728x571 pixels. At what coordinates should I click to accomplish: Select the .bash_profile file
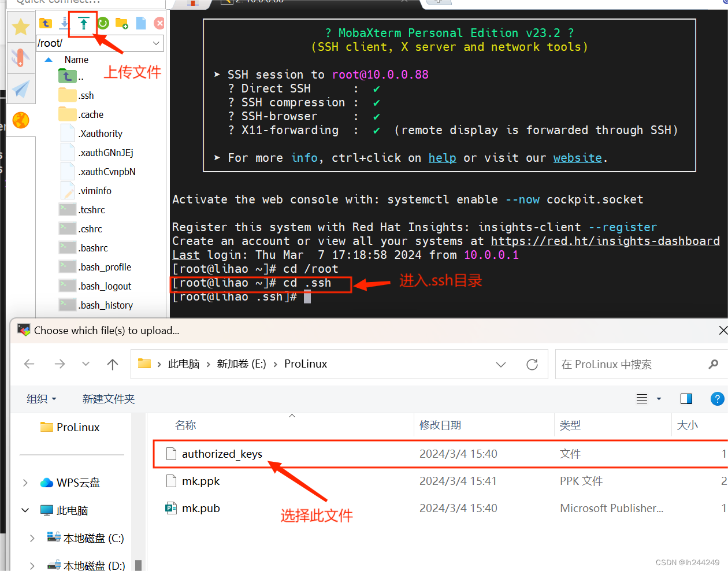(95, 267)
